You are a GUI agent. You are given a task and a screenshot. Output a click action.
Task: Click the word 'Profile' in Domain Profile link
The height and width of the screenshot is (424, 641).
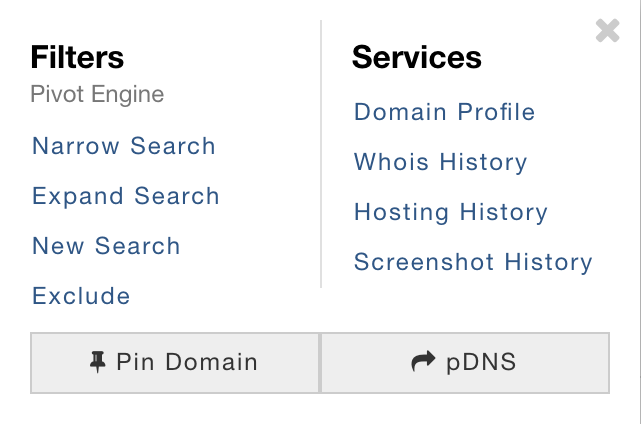(x=496, y=112)
